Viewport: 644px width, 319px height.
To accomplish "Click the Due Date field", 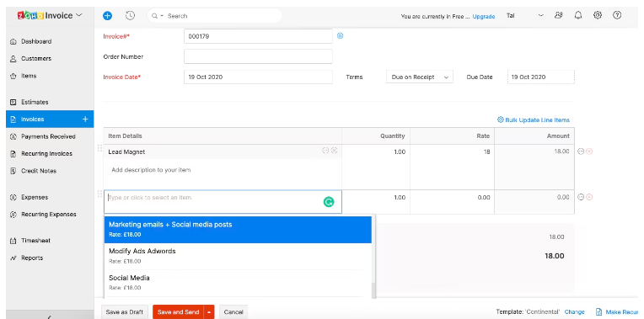I will pos(541,77).
